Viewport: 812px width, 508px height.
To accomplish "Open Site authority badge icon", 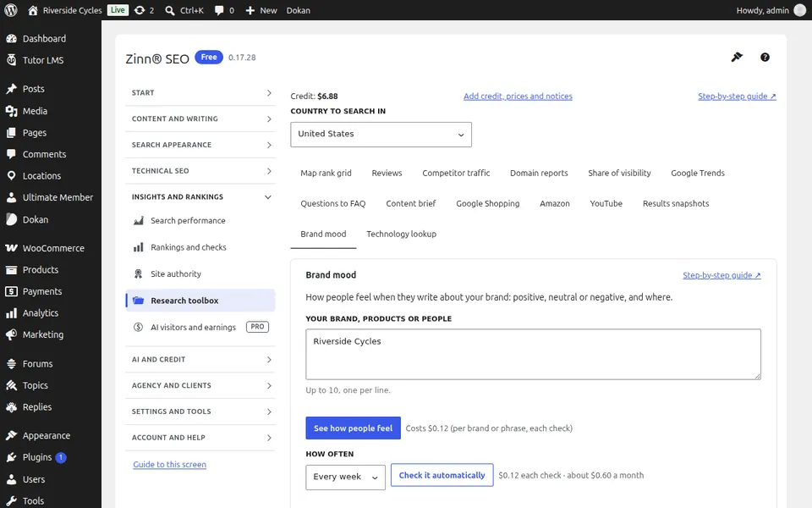I will point(138,273).
